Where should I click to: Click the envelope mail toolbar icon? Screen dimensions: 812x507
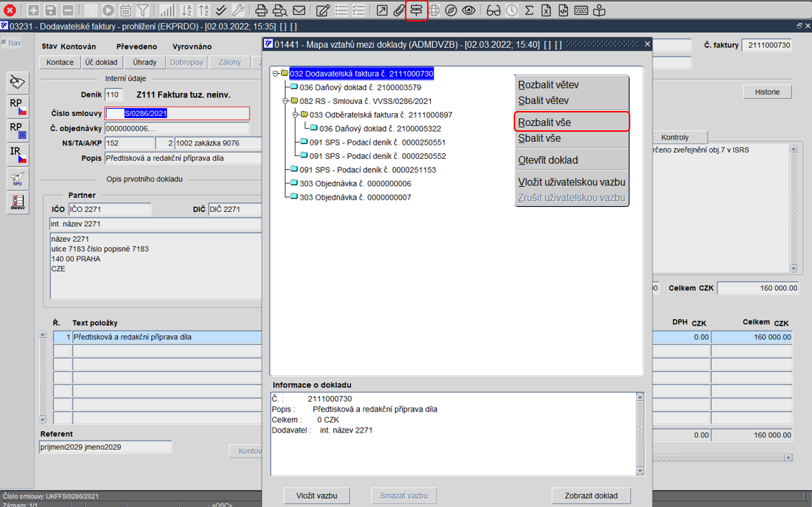tap(299, 10)
